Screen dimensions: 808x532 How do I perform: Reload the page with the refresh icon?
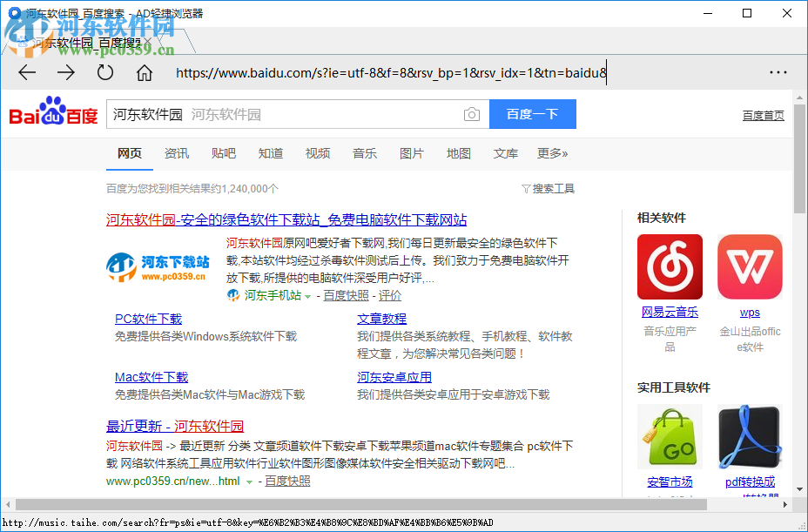tap(105, 72)
